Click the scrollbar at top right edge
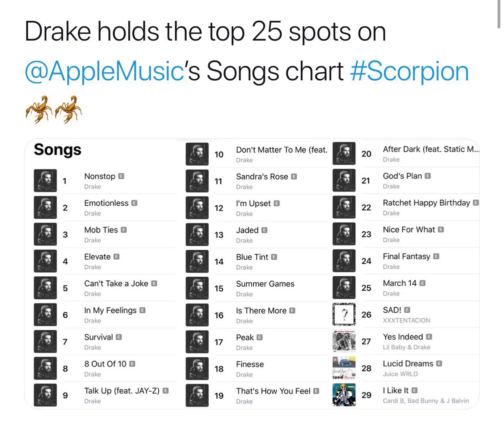Viewport: 504px width, 426px height. pos(499,14)
